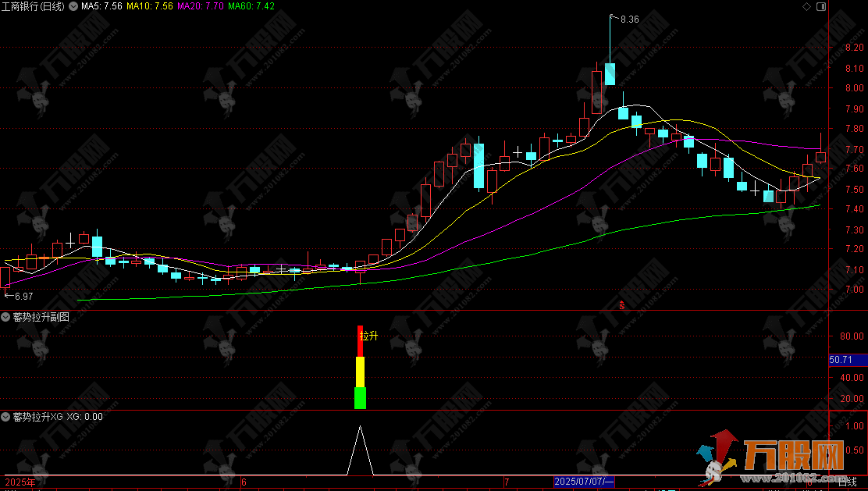868x491 pixels.
Task: Click the 8.20 price axis label
Action: click(x=854, y=48)
